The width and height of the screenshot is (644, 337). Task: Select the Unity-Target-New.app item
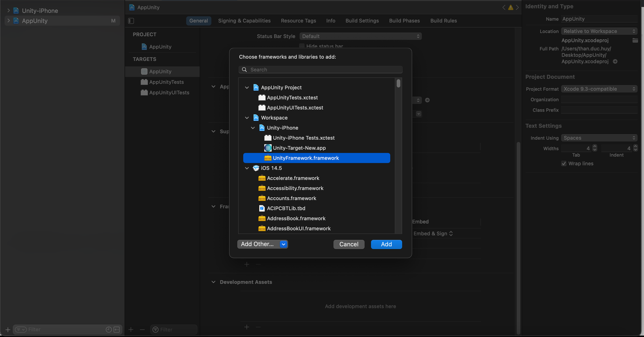(299, 148)
